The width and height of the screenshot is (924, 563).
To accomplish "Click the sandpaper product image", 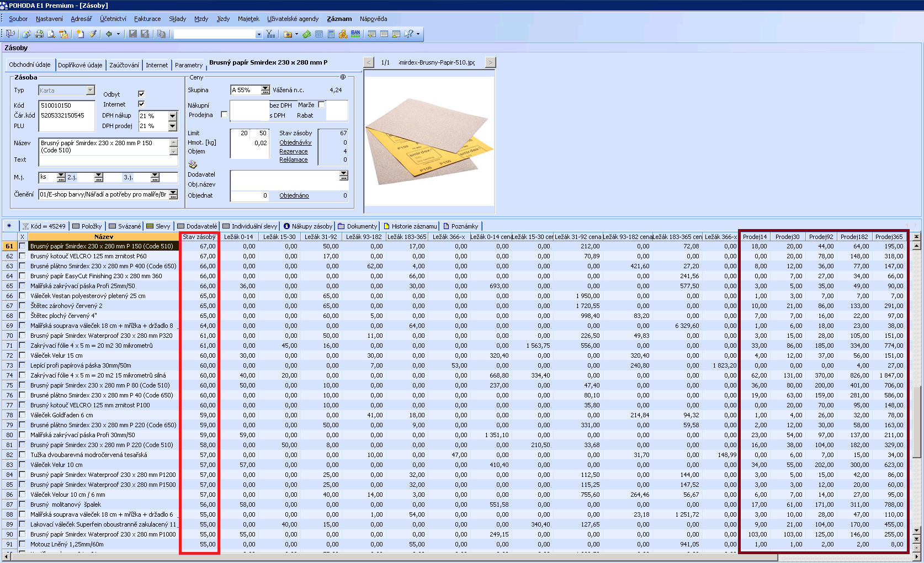I will (x=429, y=142).
